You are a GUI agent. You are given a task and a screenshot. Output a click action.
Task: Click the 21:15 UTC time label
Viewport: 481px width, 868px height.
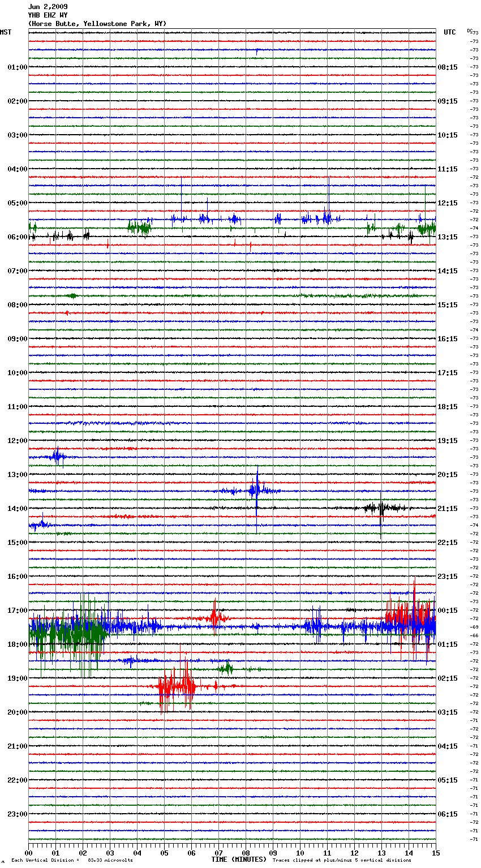[x=448, y=509]
